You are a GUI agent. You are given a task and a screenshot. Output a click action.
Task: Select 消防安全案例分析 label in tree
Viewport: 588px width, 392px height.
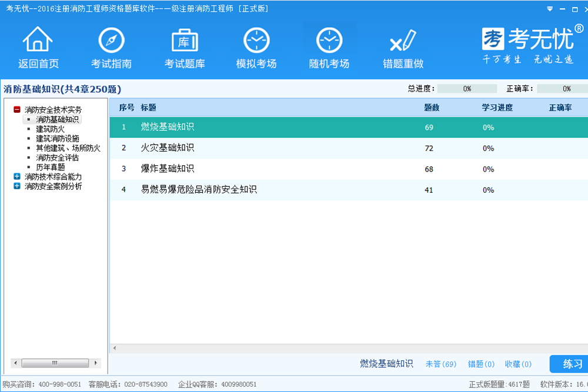coord(54,186)
